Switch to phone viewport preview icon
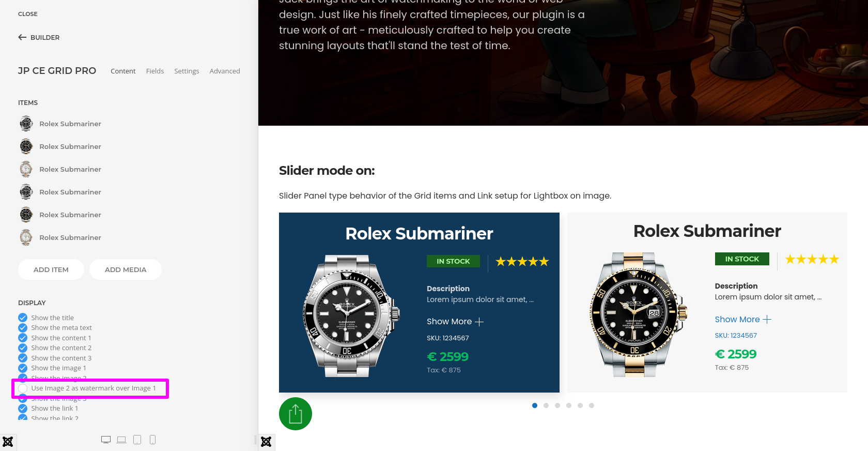 (x=152, y=440)
